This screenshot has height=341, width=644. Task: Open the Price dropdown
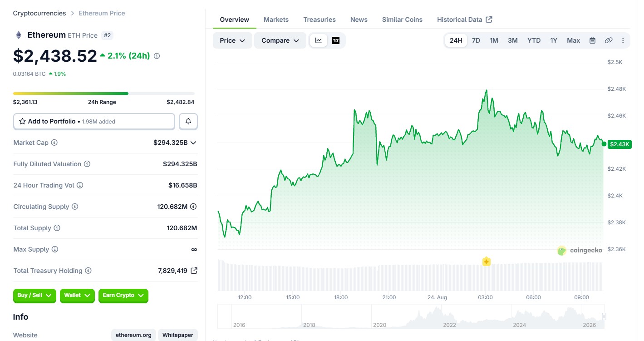[x=232, y=40]
